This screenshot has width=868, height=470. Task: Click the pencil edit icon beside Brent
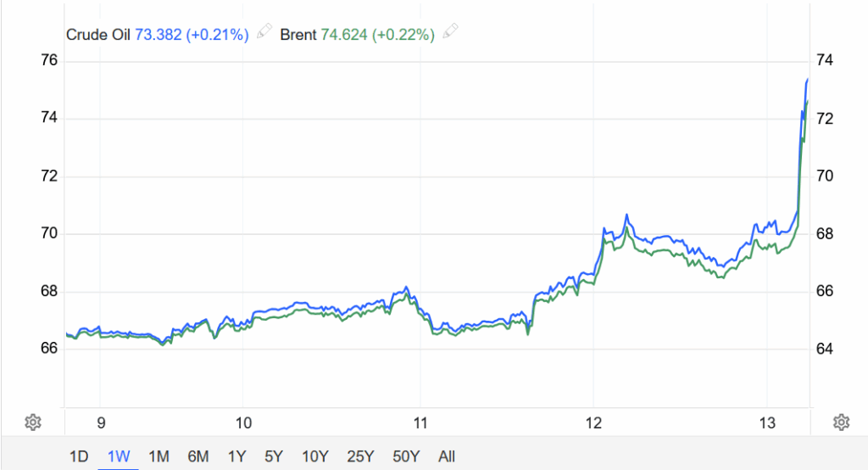tap(451, 31)
